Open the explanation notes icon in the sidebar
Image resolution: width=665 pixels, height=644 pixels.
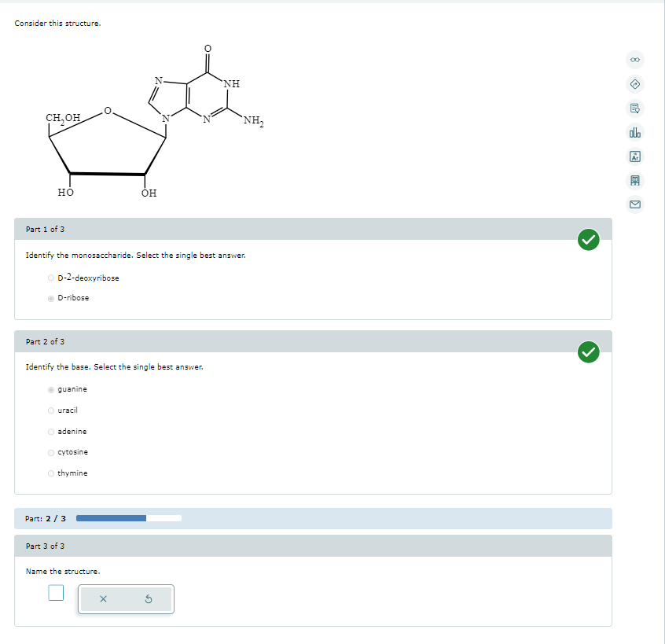(635, 109)
